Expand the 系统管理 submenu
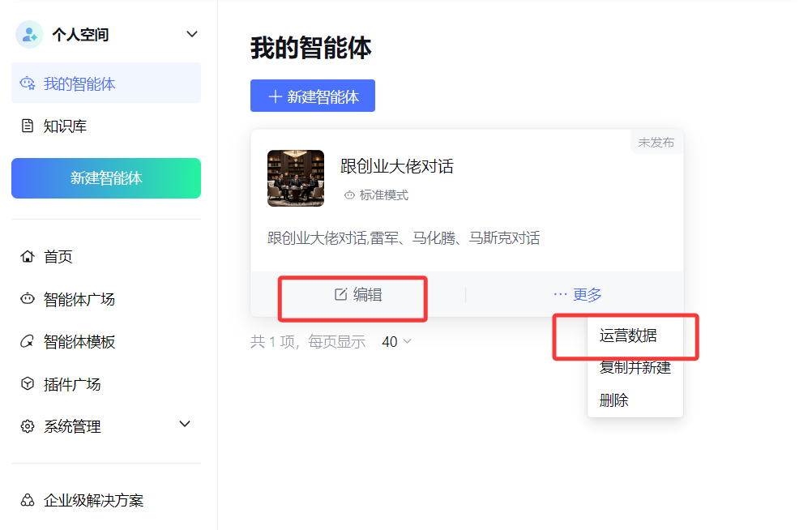The width and height of the screenshot is (812, 530). [x=185, y=425]
